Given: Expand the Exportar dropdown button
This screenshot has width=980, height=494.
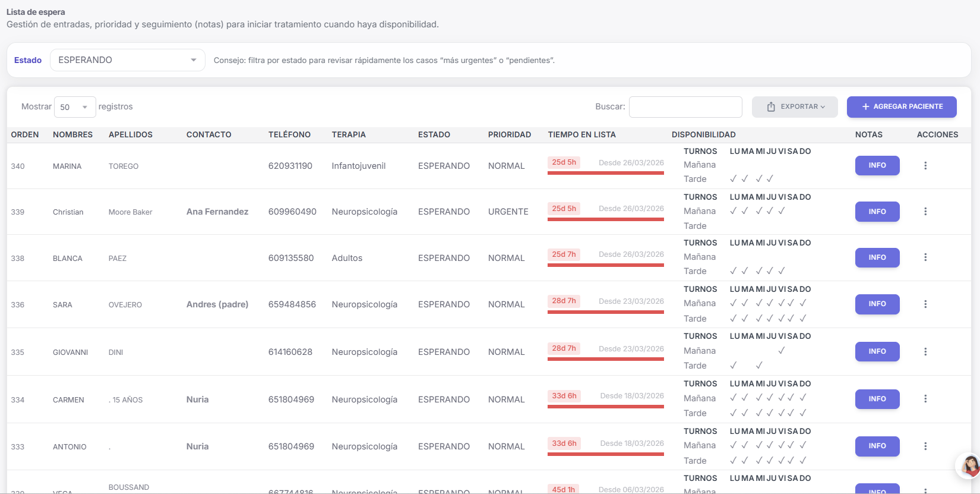Looking at the screenshot, I should pyautogui.click(x=794, y=107).
